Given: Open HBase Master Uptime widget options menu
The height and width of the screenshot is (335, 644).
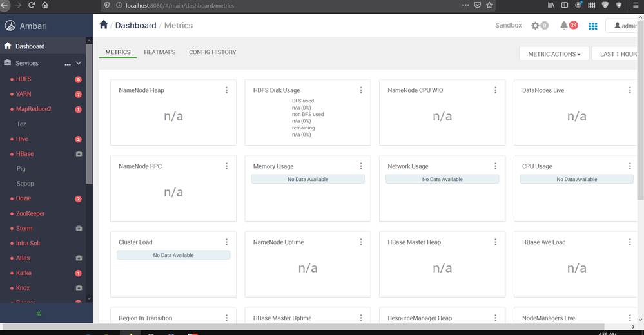Looking at the screenshot, I should coord(361,318).
